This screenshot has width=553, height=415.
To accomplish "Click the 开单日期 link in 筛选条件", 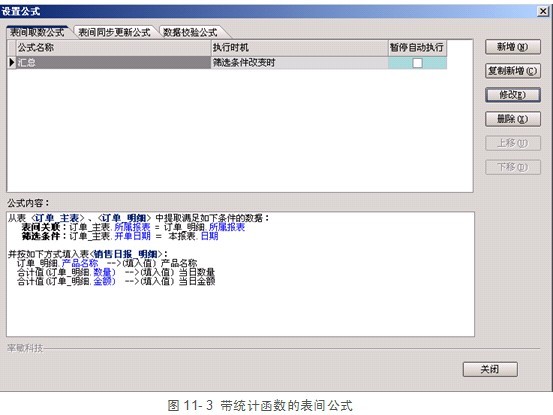I will 132,236.
